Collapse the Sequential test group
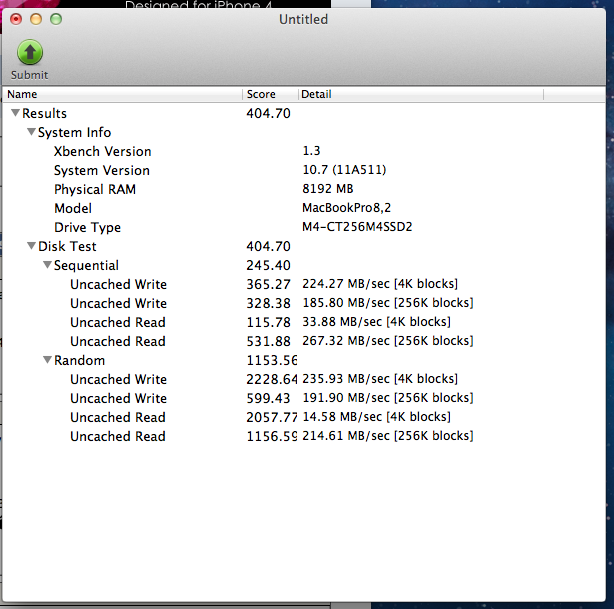The height and width of the screenshot is (609, 614). point(47,265)
